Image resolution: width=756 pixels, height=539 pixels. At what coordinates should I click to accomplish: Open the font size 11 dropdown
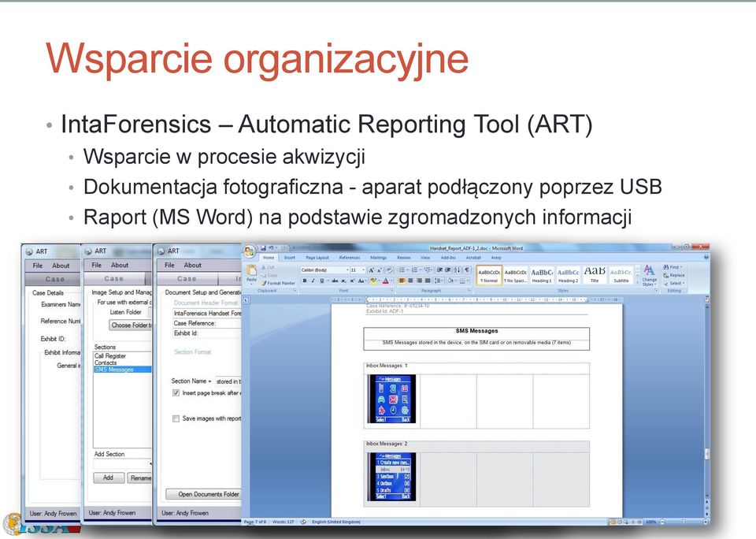[x=364, y=270]
